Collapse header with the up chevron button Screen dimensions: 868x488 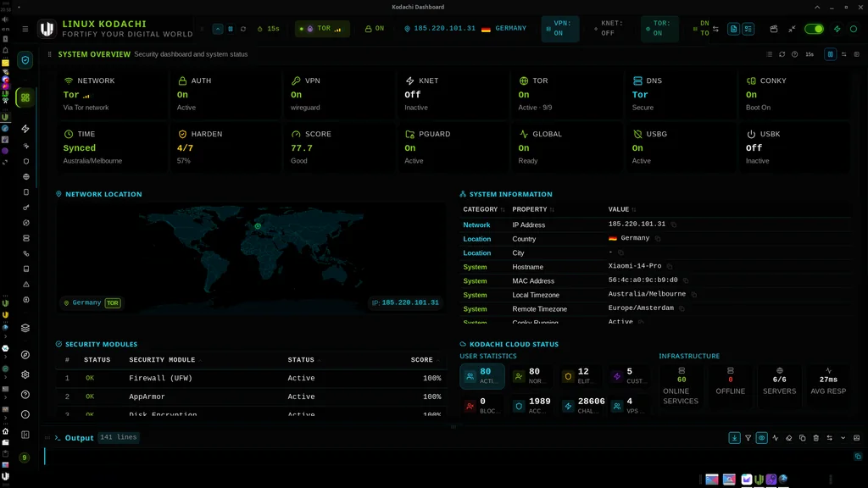point(218,29)
